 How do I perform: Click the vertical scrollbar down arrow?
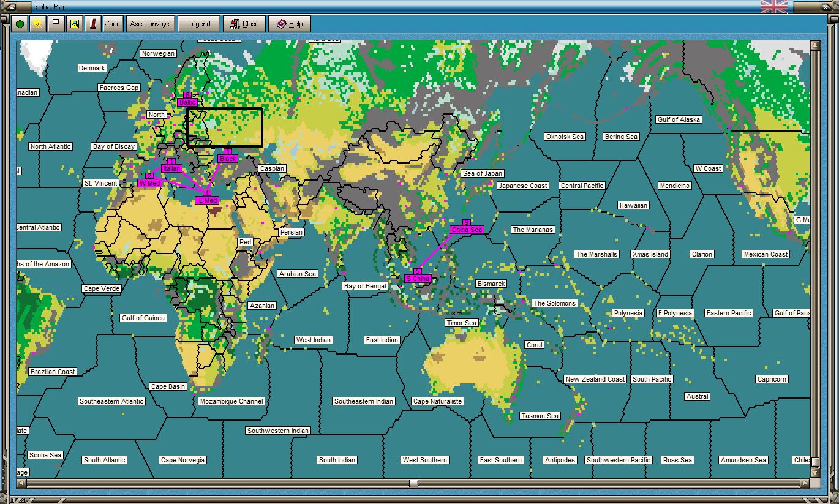(x=815, y=473)
